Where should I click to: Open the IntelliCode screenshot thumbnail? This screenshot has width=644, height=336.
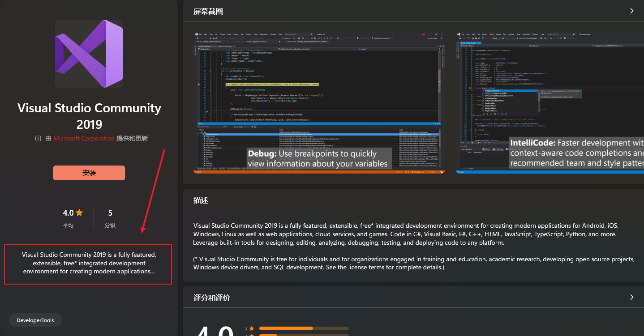coord(550,102)
